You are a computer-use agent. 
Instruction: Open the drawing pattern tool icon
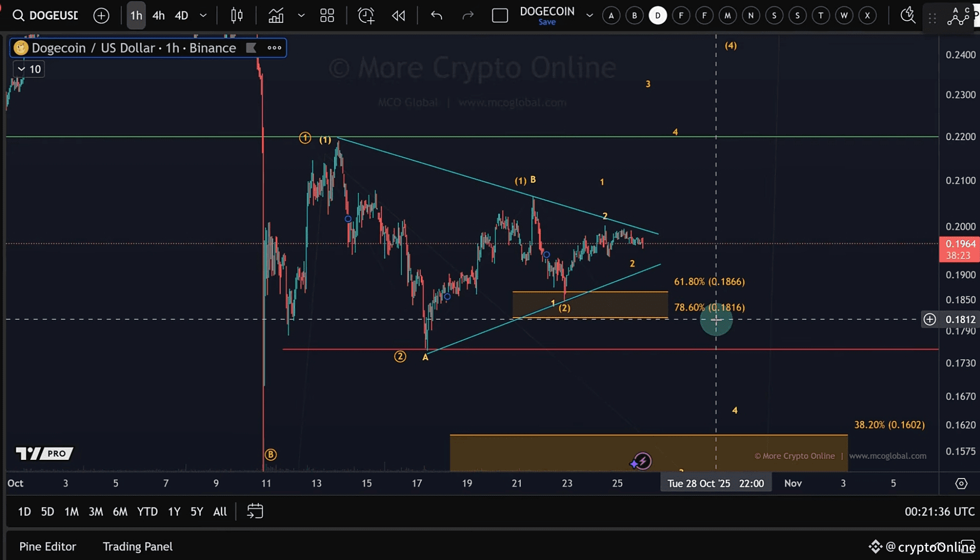point(959,16)
